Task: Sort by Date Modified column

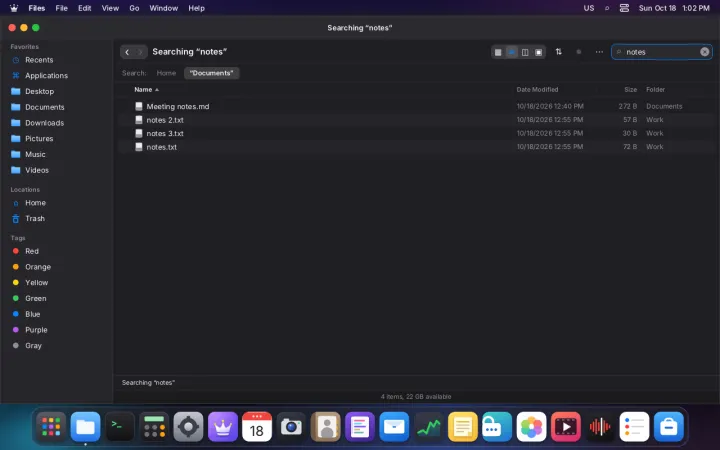Action: [x=537, y=90]
